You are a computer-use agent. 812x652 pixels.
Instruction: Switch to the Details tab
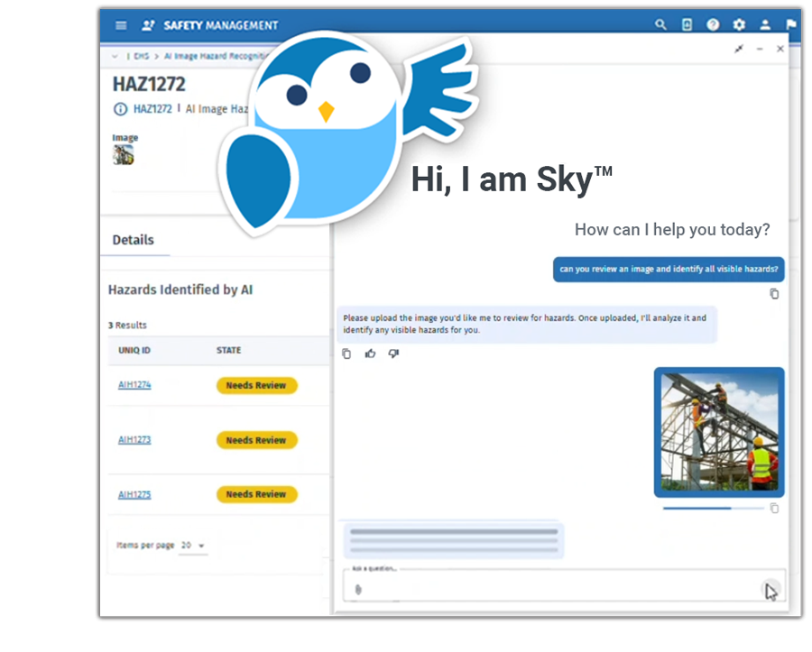(134, 240)
